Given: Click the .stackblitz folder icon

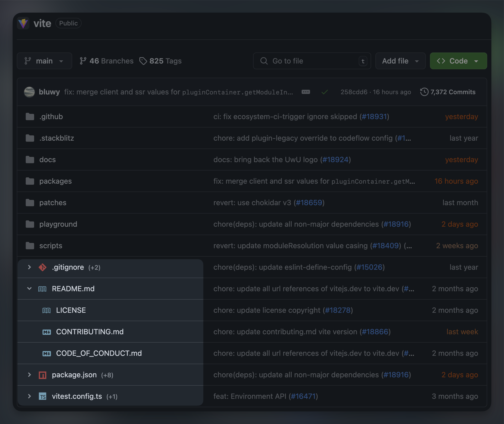Looking at the screenshot, I should (30, 138).
